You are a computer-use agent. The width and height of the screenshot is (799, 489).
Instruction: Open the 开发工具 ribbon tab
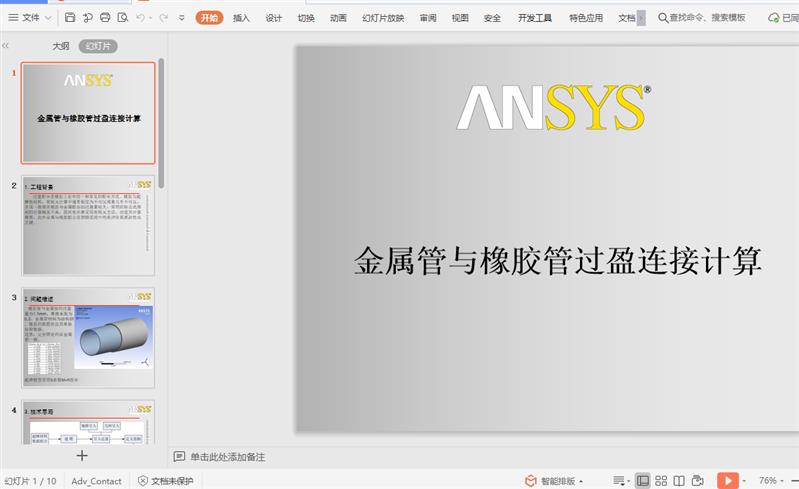[535, 18]
